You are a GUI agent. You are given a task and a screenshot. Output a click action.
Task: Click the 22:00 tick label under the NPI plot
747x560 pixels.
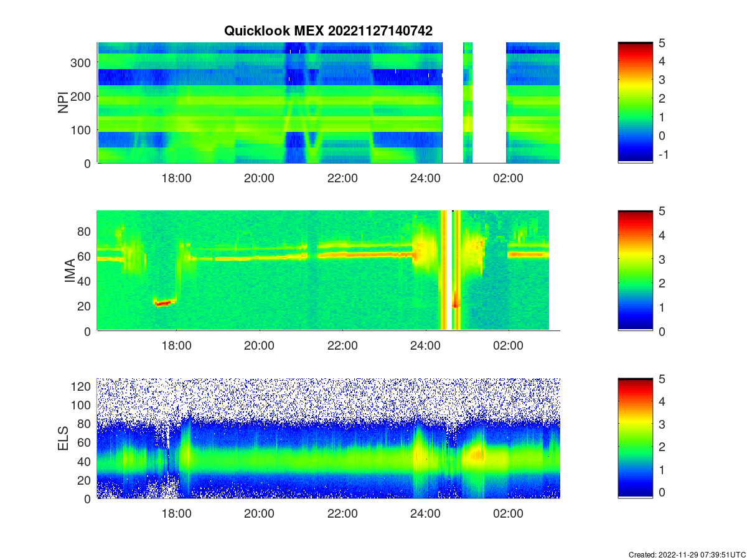pos(342,179)
